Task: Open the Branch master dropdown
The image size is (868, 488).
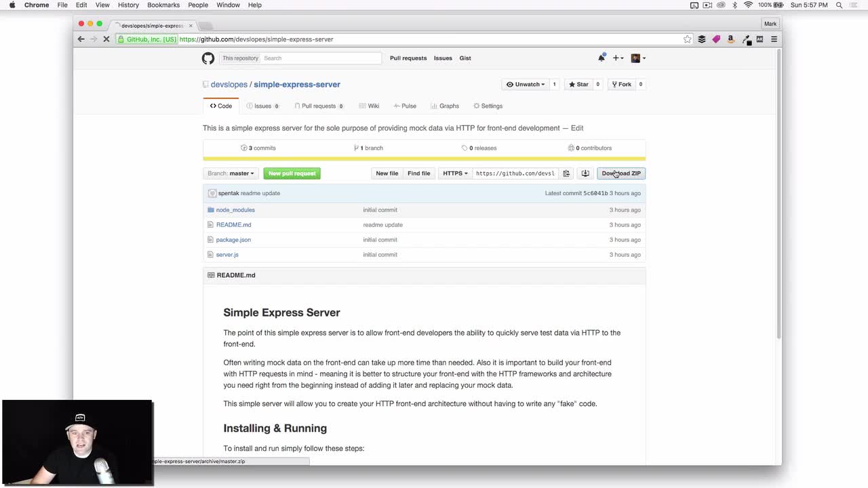Action: (231, 174)
